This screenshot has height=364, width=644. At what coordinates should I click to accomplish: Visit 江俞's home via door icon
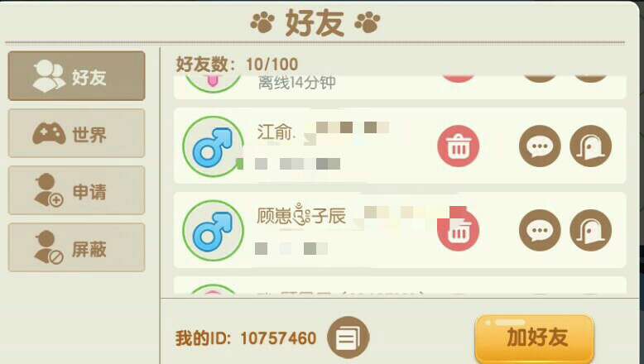tap(590, 146)
